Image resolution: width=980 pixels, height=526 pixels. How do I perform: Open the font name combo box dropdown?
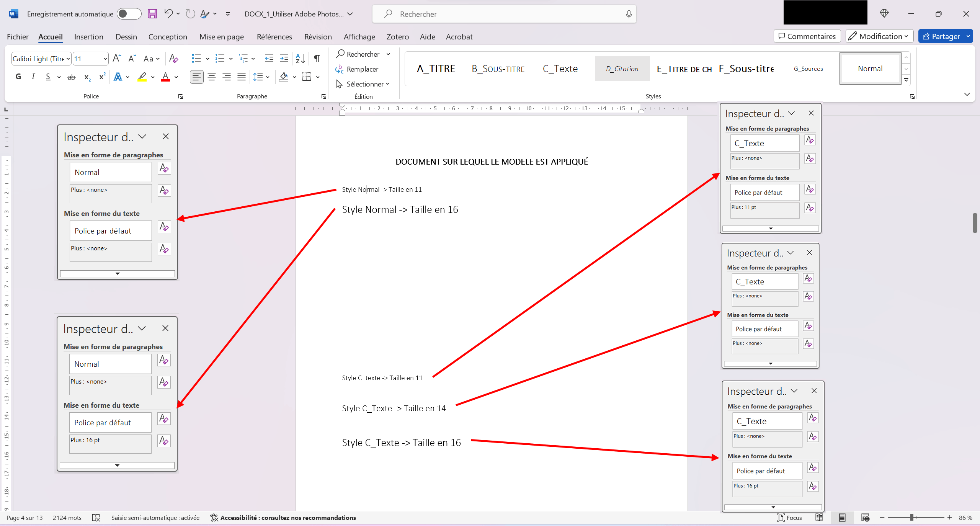tap(68, 59)
